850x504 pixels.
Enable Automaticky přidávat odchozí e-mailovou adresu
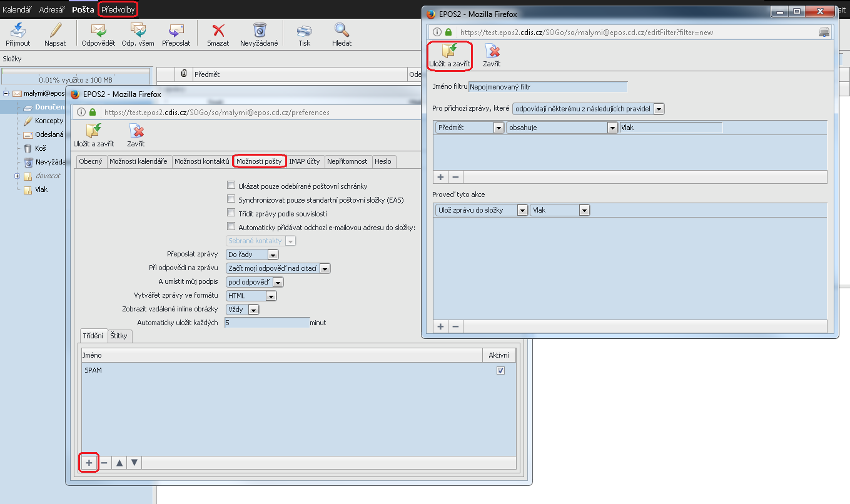(231, 226)
